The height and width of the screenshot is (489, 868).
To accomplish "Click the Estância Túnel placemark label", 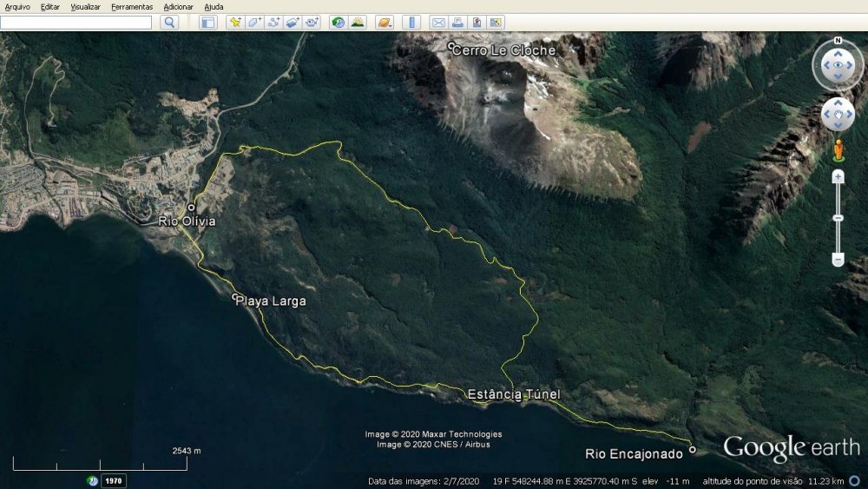I will [514, 394].
